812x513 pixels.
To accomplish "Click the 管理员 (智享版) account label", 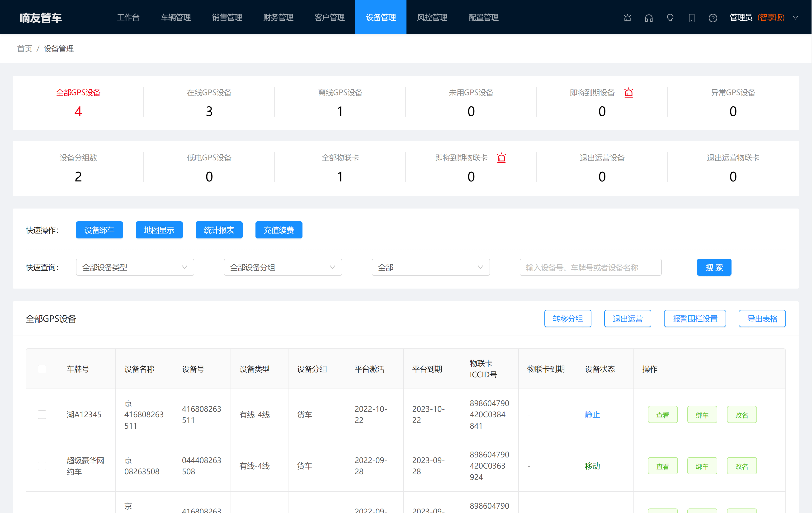I will point(757,18).
